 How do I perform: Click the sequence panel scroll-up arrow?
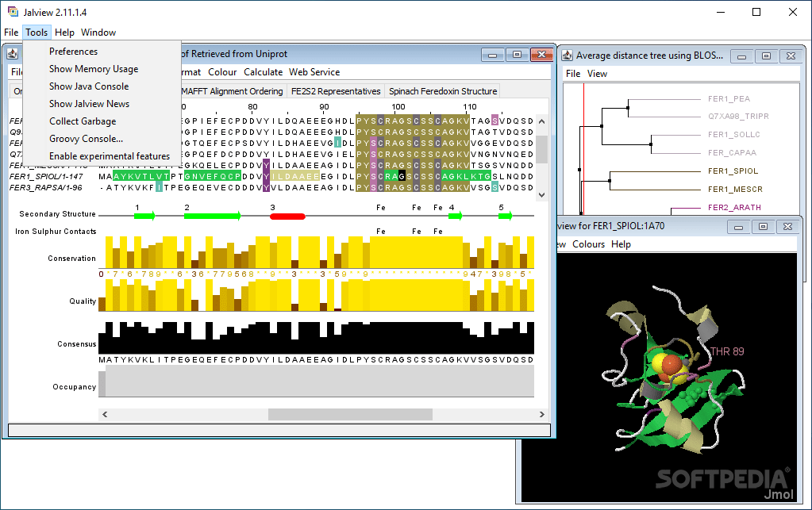tap(541, 121)
